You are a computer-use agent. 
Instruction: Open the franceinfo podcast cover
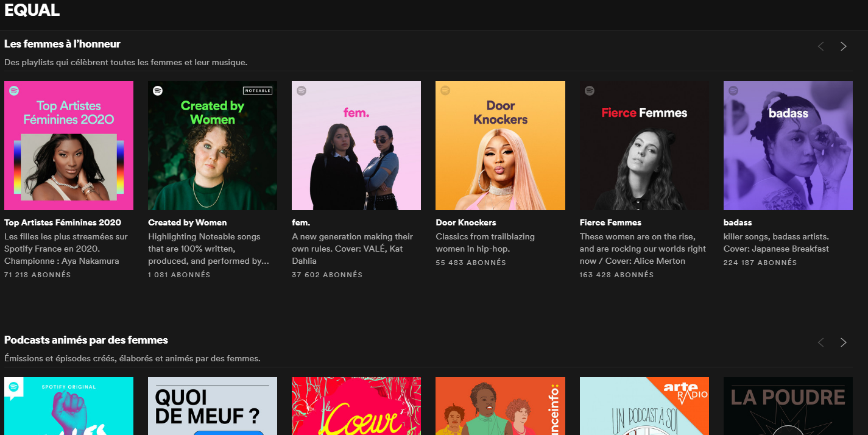tap(500, 406)
